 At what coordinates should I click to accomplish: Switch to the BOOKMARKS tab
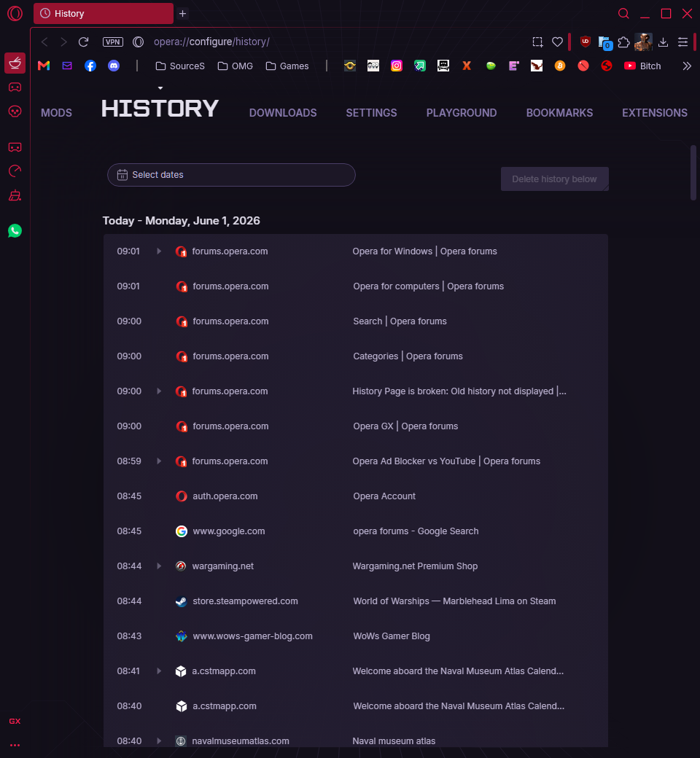coord(560,113)
